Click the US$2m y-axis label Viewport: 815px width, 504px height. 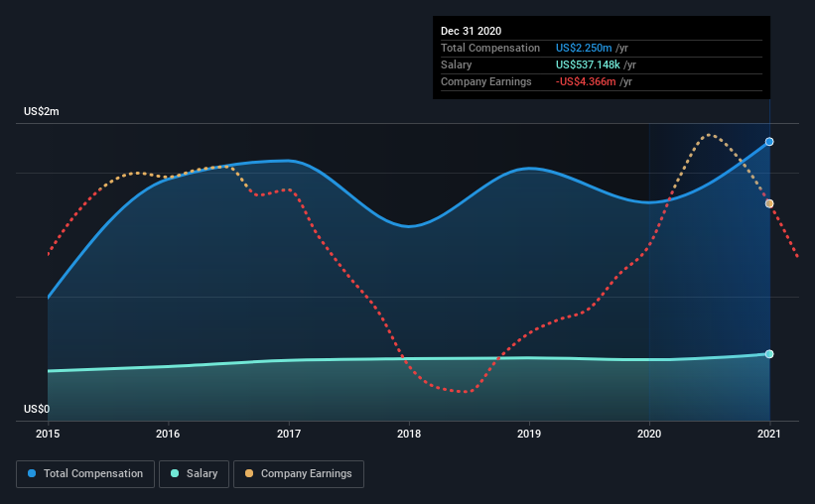point(42,111)
